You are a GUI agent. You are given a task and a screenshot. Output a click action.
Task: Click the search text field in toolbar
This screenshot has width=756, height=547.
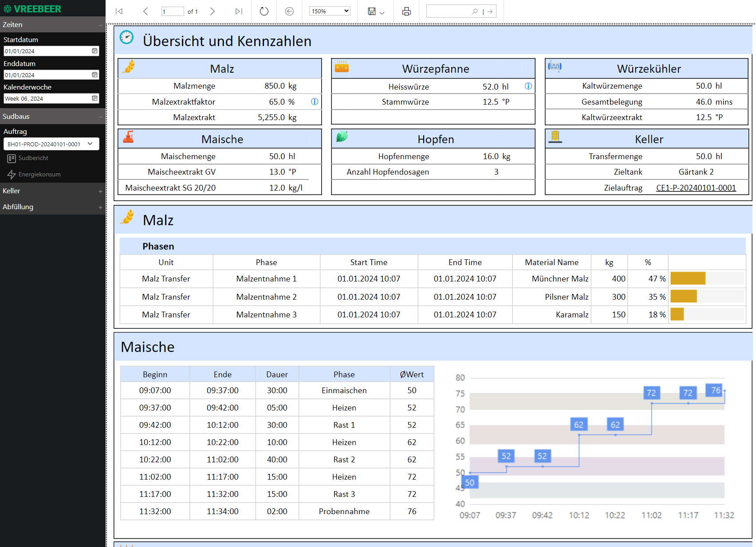(449, 12)
